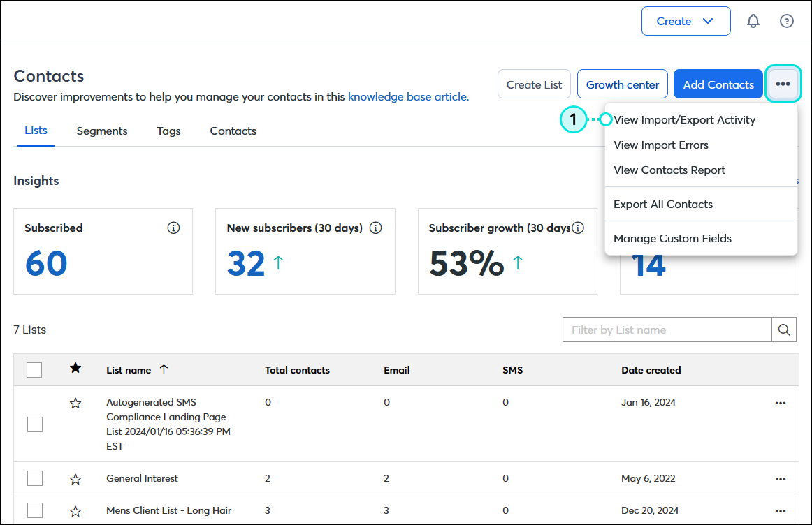Screen dimensions: 812x525
Task: Toggle sort arrow next to List name
Action: pyautogui.click(x=164, y=369)
